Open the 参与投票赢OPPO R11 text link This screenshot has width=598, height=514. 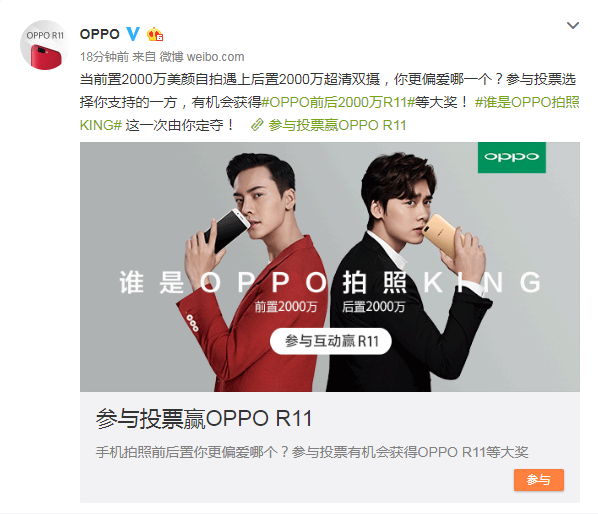337,125
